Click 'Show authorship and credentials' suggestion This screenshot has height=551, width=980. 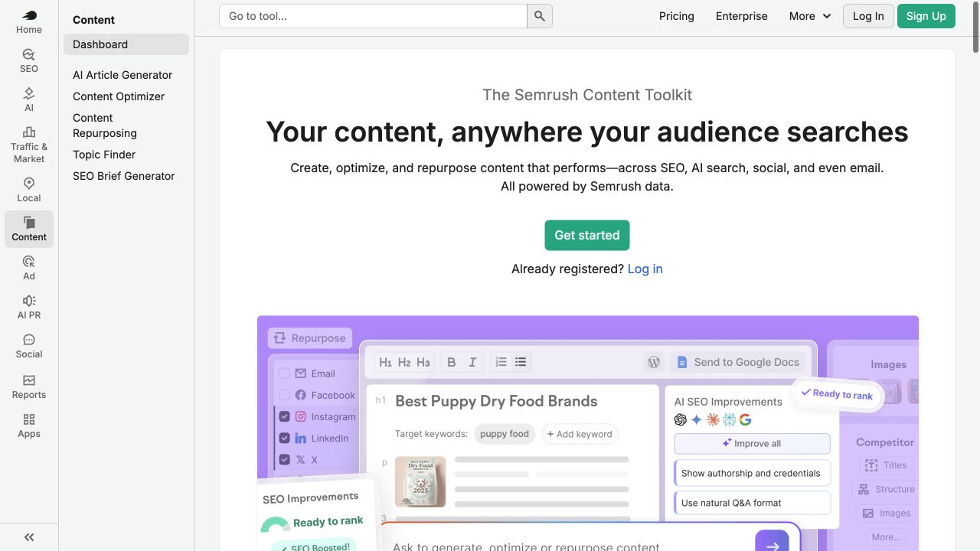pos(752,473)
